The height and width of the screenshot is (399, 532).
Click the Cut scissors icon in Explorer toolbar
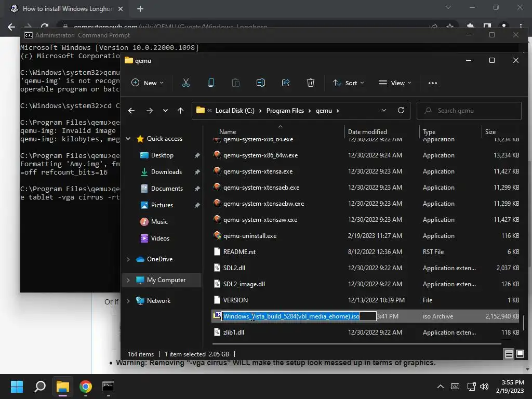[186, 83]
